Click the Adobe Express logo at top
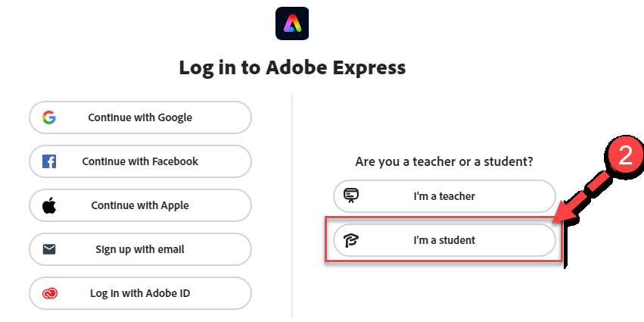644x322 pixels. tap(292, 23)
